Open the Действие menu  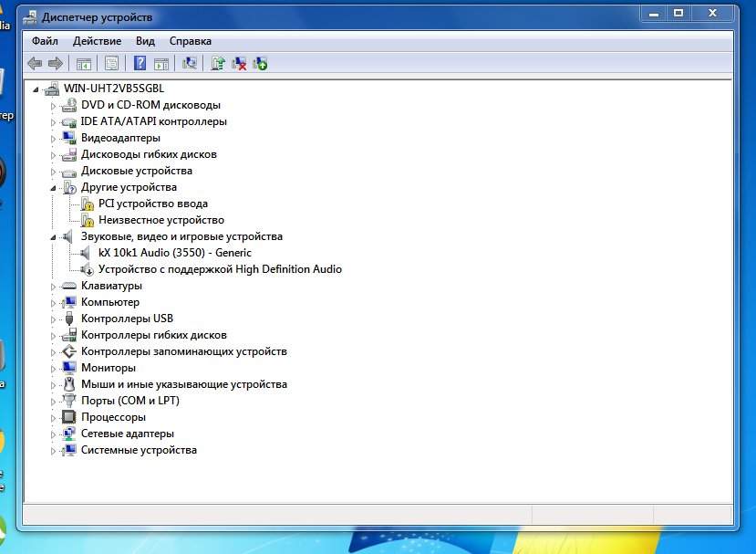(97, 41)
